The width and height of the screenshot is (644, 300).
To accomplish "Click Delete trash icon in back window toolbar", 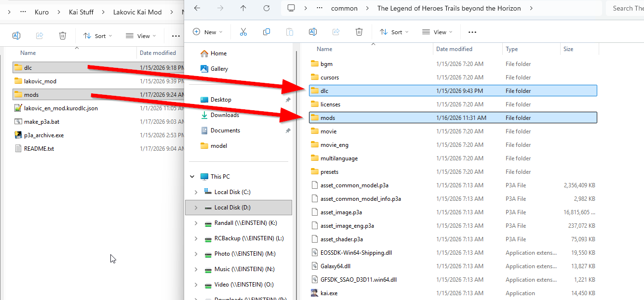I will pyautogui.click(x=63, y=36).
